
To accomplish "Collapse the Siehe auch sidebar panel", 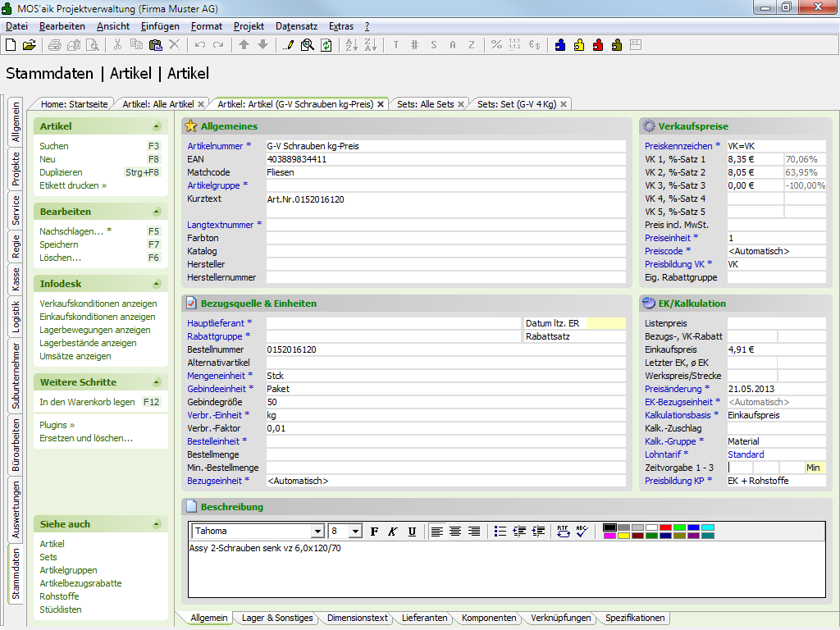I will tap(157, 524).
